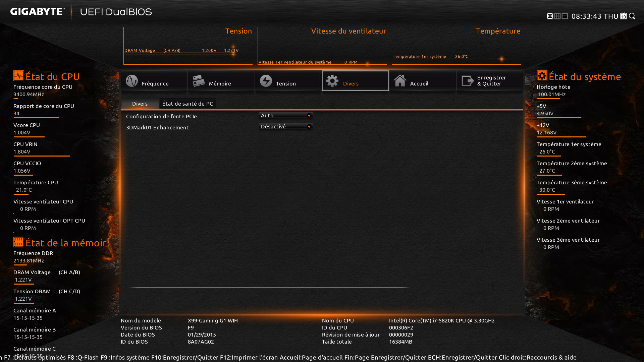
Task: Click the Vitesse 2ème ventilateur label
Action: point(568,221)
